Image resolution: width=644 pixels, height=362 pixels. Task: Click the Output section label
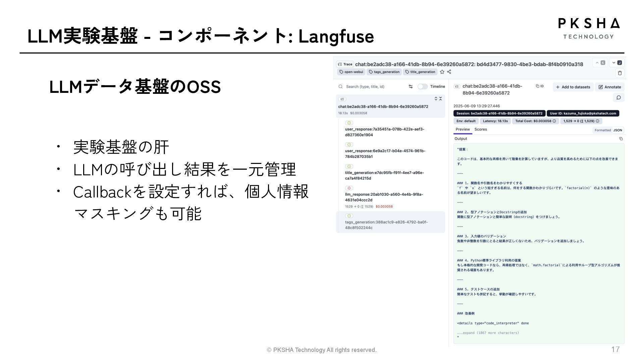coord(461,139)
